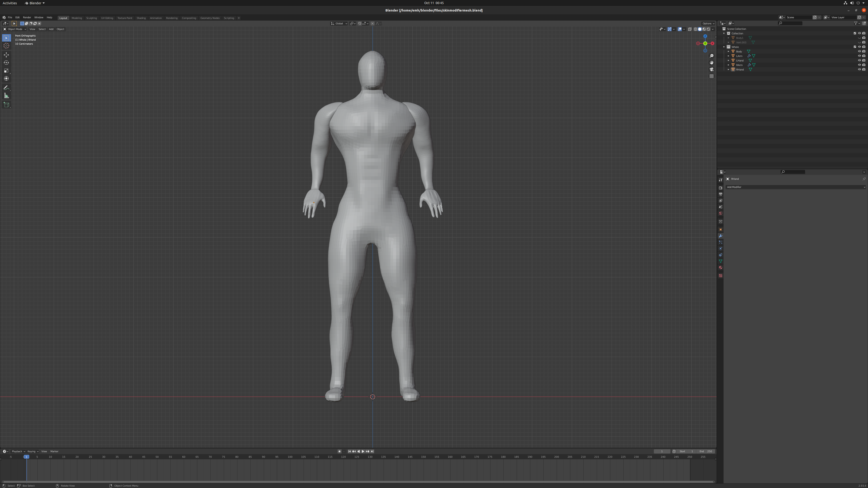868x488 pixels.
Task: Toggle X-ray mode in viewport header
Action: (x=690, y=29)
